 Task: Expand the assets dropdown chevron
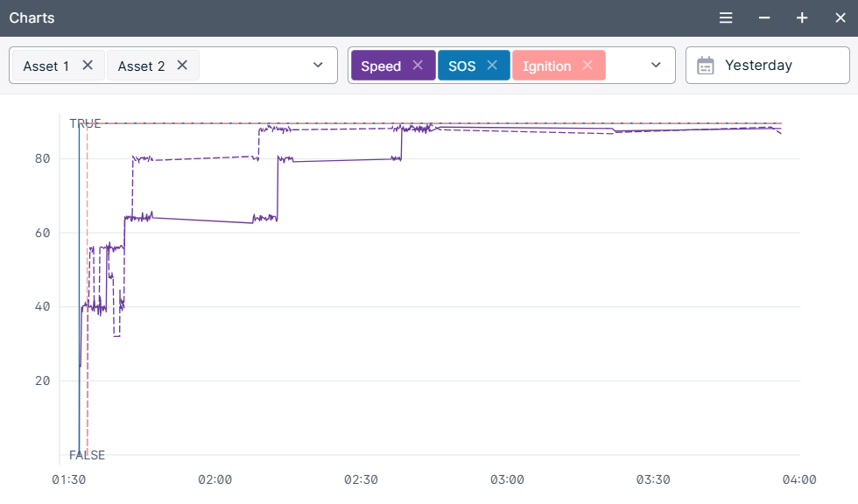(x=319, y=65)
